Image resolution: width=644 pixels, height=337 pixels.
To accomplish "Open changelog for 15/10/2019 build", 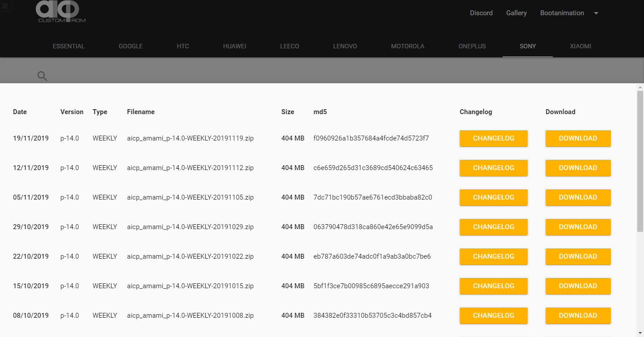I will pos(494,286).
